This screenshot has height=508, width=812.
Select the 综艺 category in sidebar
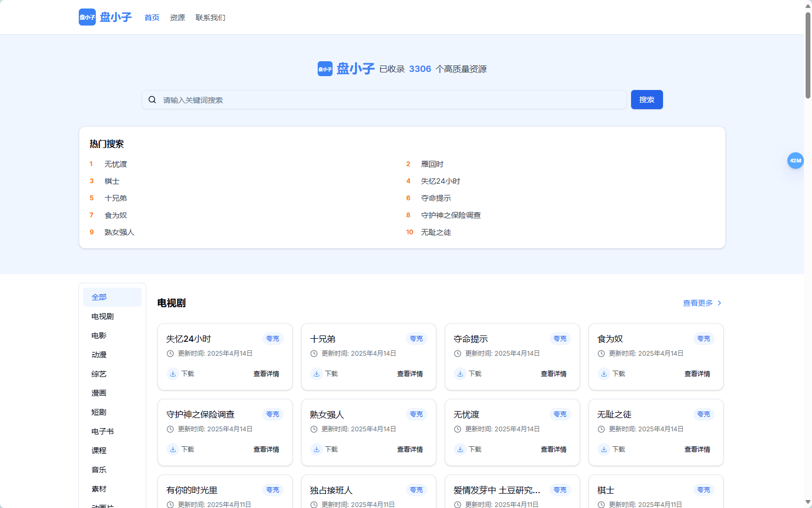tap(112, 374)
